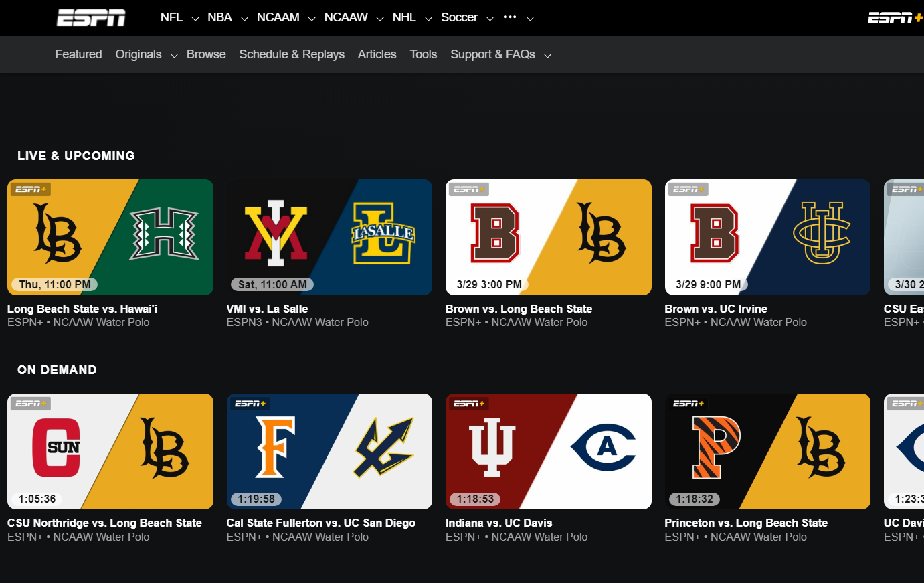Open Schedule & Replays section
This screenshot has height=583, width=924.
click(x=292, y=54)
